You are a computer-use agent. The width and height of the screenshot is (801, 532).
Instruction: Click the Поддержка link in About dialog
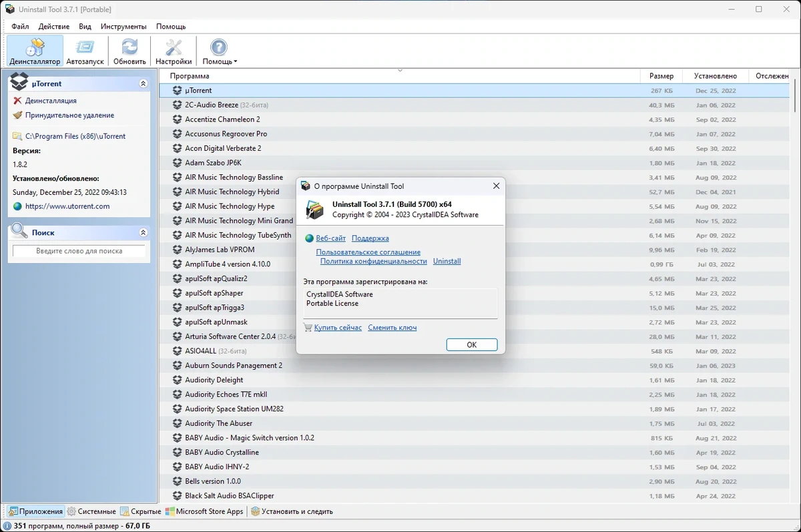[370, 238]
